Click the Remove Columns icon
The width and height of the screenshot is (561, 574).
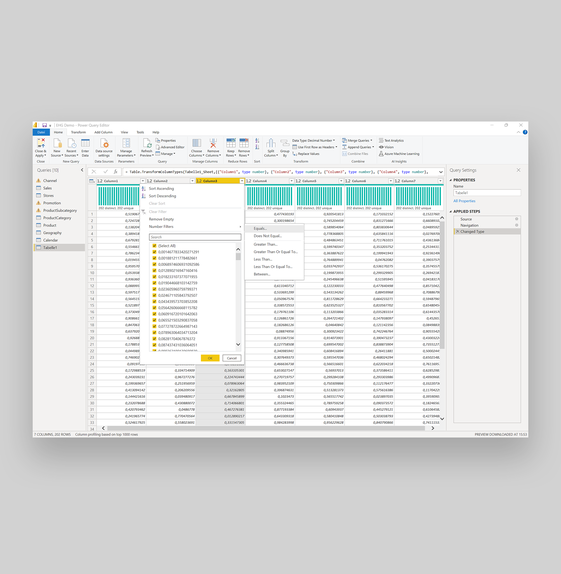click(x=213, y=143)
